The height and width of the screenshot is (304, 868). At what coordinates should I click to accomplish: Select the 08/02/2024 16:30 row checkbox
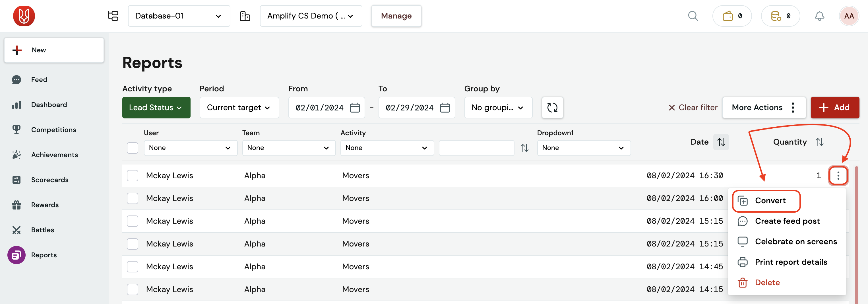[x=133, y=175]
